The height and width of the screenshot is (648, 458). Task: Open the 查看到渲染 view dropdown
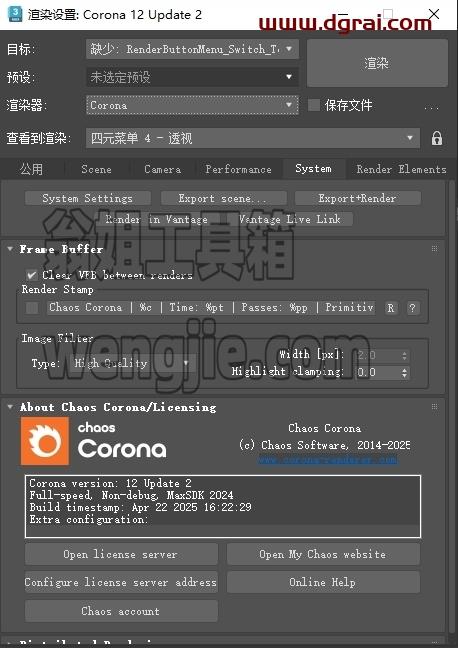click(x=253, y=138)
